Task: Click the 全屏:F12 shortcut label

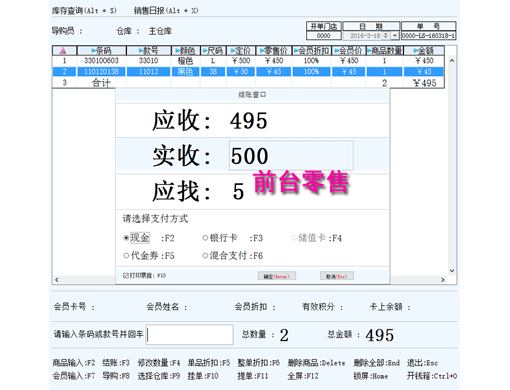Action: [x=303, y=376]
